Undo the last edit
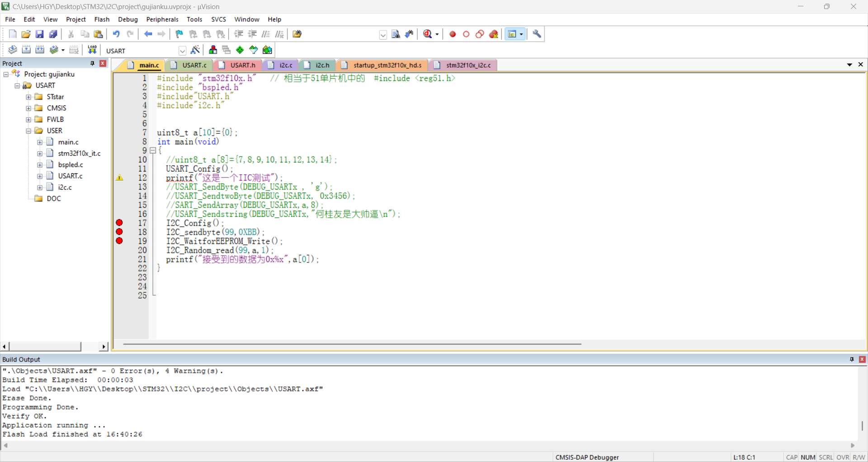The width and height of the screenshot is (868, 462). coord(116,34)
